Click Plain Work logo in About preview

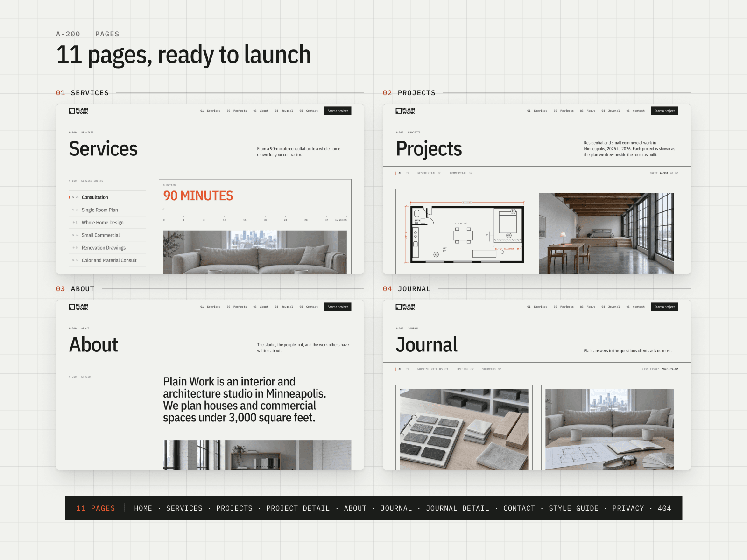78,307
